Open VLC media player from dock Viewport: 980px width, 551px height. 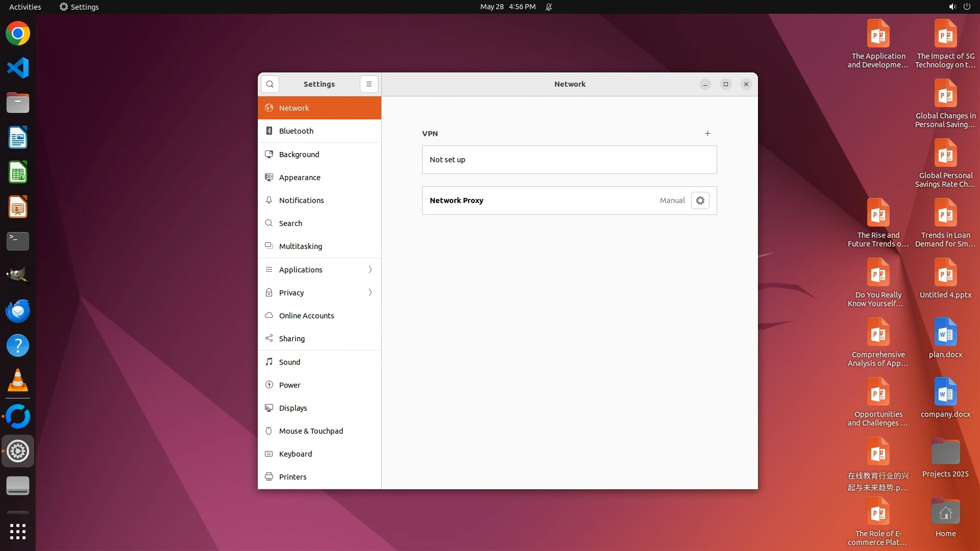(x=18, y=380)
